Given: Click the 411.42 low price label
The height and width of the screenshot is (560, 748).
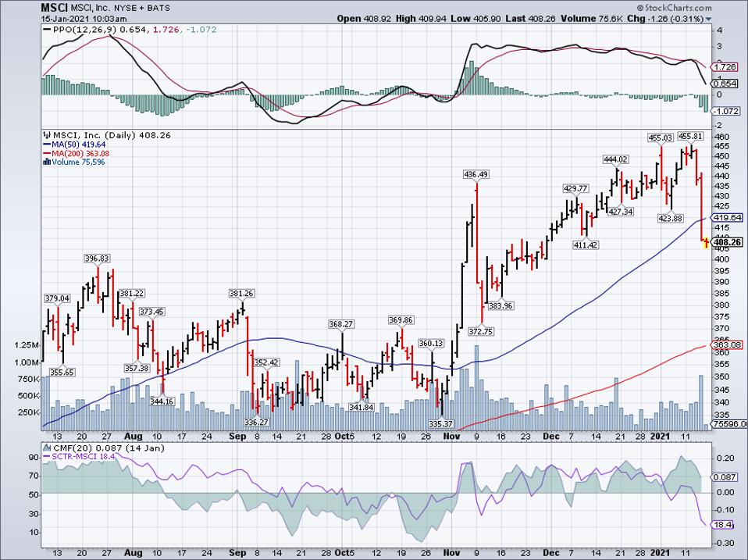Looking at the screenshot, I should pyautogui.click(x=586, y=245).
